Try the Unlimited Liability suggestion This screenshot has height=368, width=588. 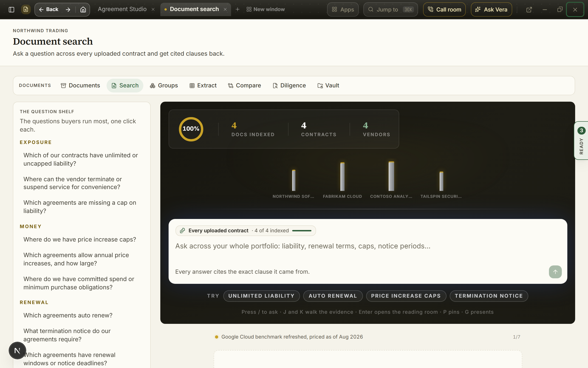(261, 296)
